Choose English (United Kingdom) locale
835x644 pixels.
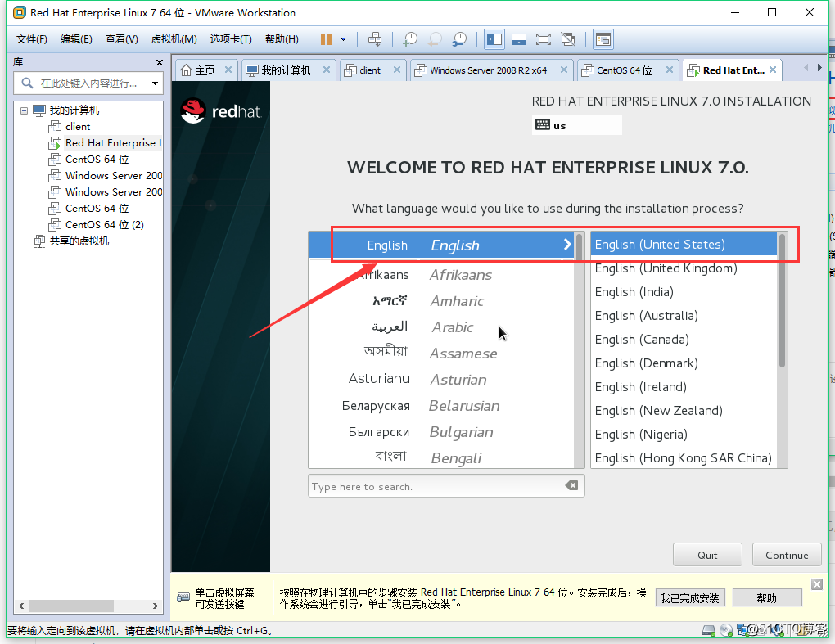(684, 268)
